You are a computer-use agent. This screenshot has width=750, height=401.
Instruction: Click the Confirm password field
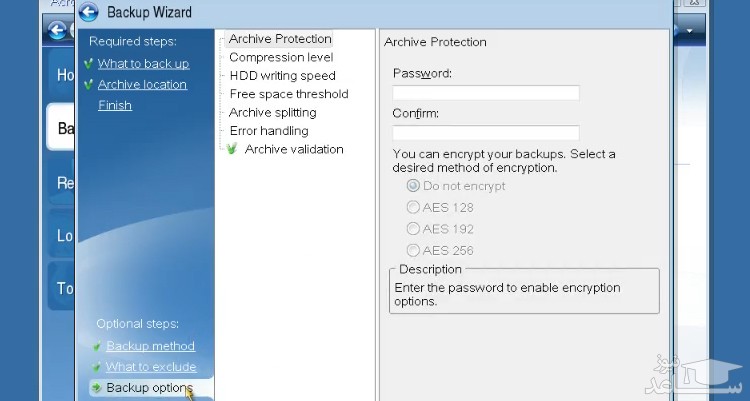tap(486, 133)
